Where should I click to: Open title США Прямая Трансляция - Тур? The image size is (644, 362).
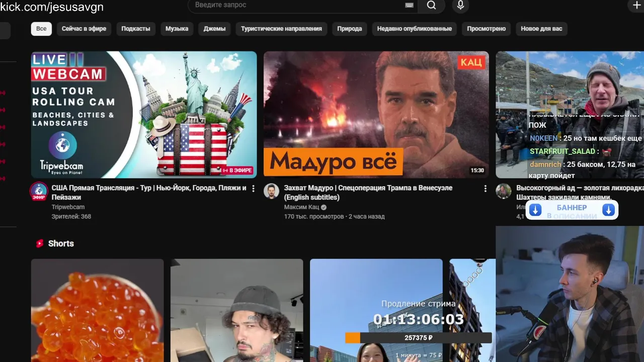click(x=149, y=193)
